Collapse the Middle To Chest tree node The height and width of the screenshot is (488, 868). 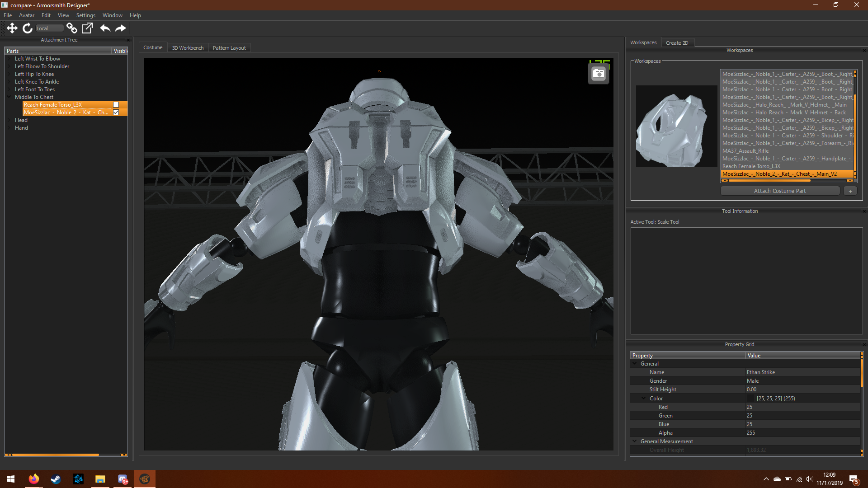tap(9, 97)
